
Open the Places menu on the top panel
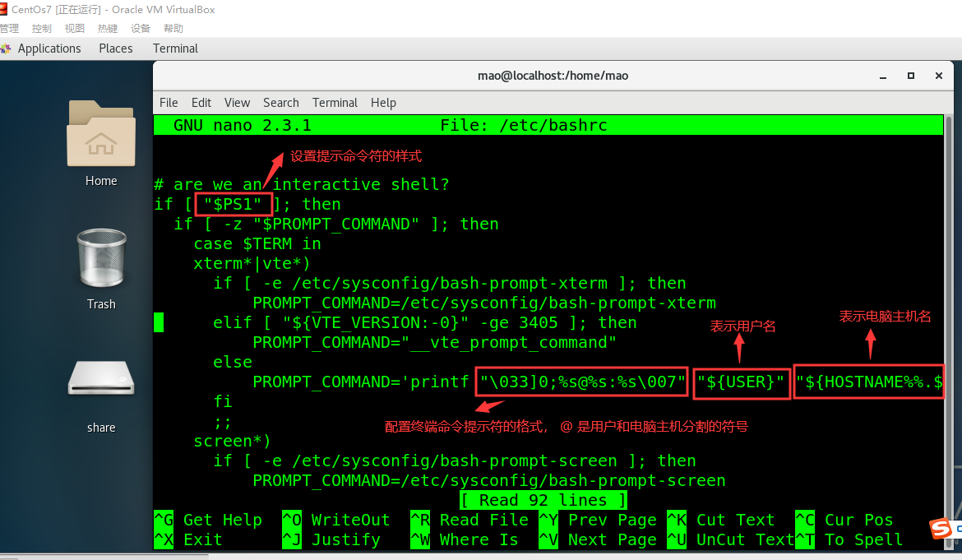coord(115,49)
